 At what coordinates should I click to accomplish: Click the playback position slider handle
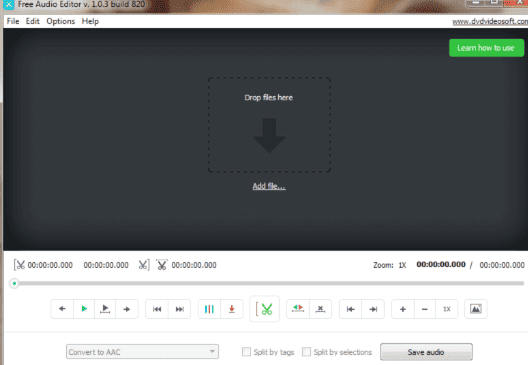click(x=14, y=284)
